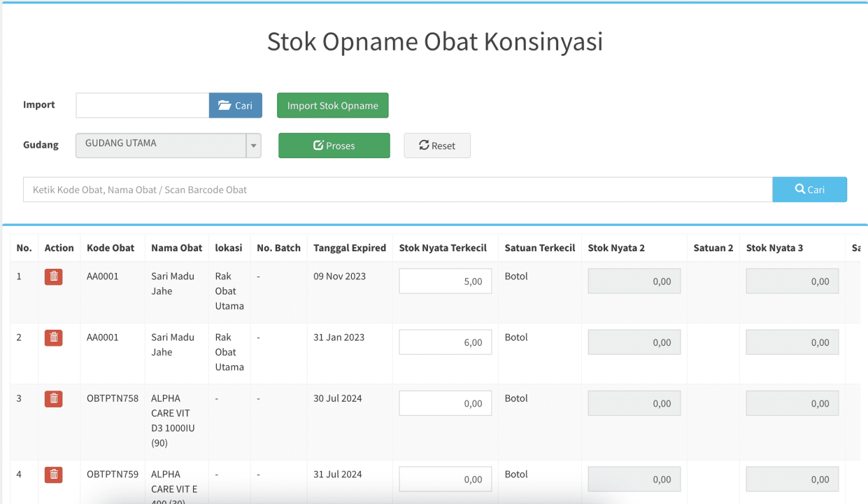Viewport: 868px width, 504px height.
Task: Select AA0001 code in row 1
Action: coord(103,276)
